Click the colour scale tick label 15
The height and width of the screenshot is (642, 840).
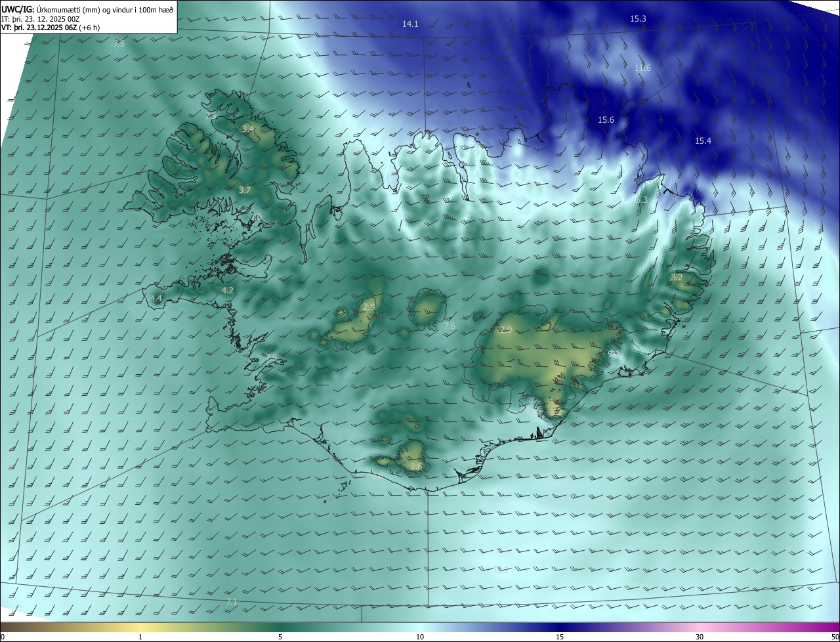pyautogui.click(x=560, y=637)
